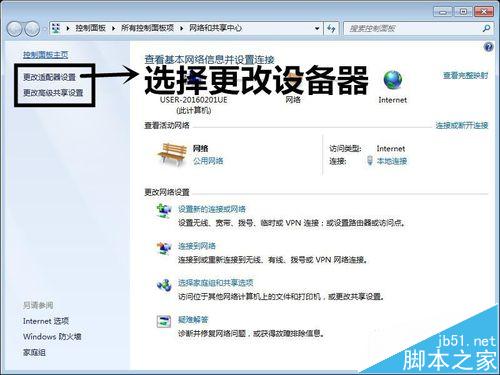The height and width of the screenshot is (375, 500).
Task: Click the 疑难解答 troubleshooter icon
Action: (164, 321)
